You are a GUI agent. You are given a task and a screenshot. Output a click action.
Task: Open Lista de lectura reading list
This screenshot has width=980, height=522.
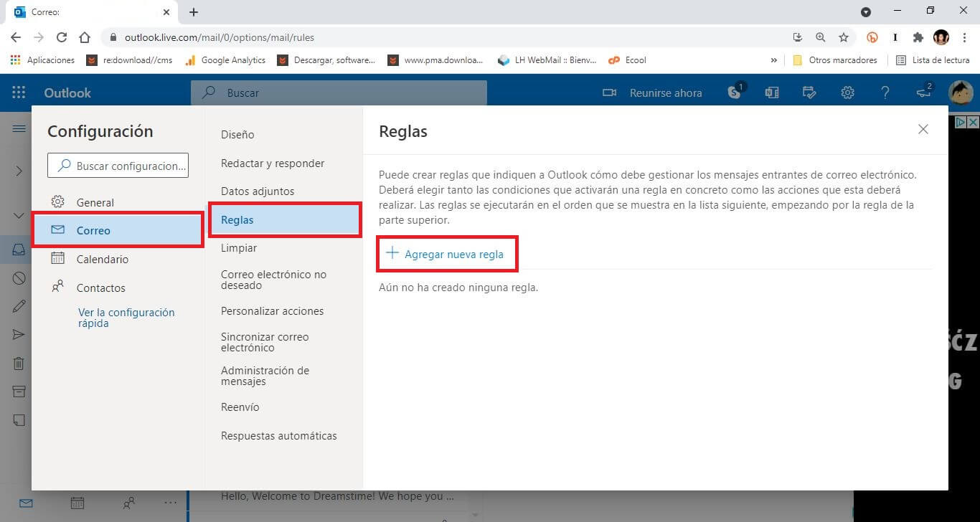click(x=933, y=60)
